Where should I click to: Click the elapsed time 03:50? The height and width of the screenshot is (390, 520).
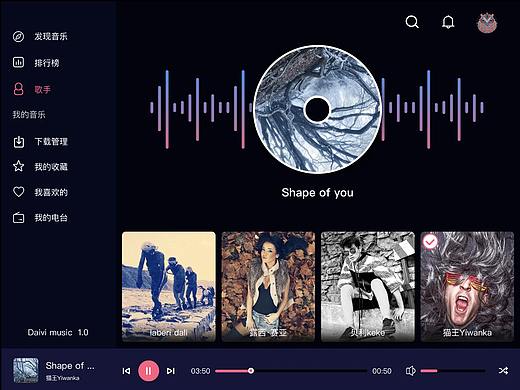(x=200, y=371)
